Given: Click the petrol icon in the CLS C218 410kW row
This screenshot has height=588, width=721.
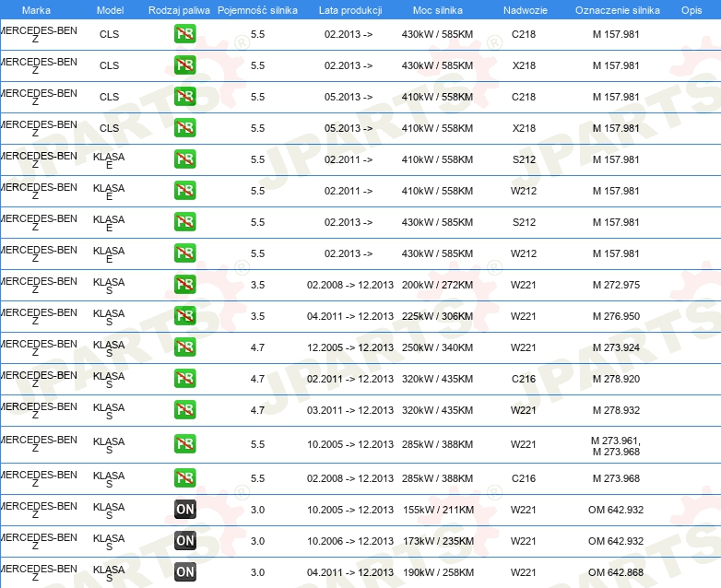Looking at the screenshot, I should (x=184, y=97).
